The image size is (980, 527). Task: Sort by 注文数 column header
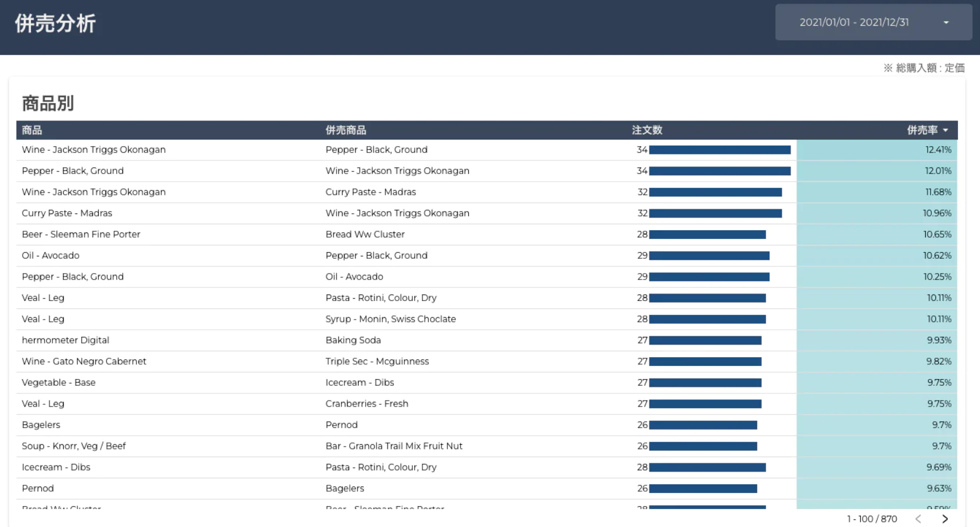pyautogui.click(x=647, y=130)
